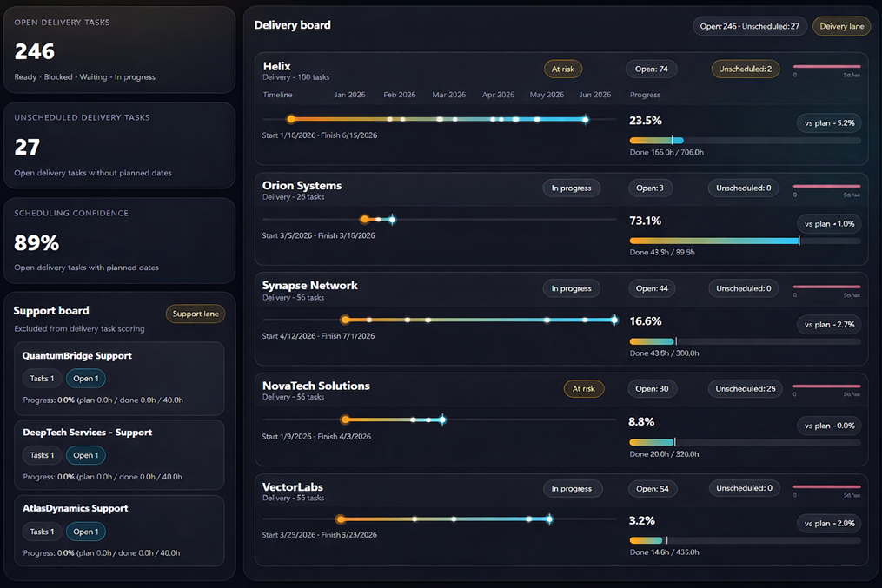Viewport: 882px width, 588px height.
Task: Click Helix's Unscheduled: 2 pill
Action: tap(745, 69)
